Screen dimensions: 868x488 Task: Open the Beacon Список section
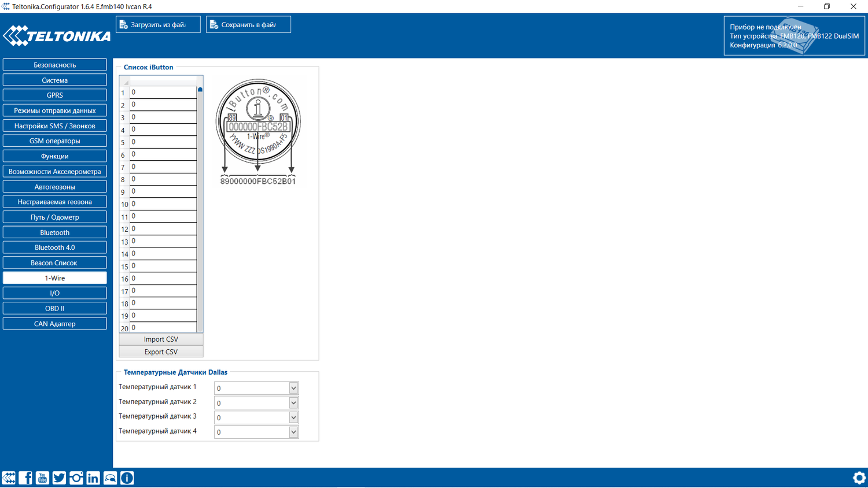pyautogui.click(x=55, y=263)
